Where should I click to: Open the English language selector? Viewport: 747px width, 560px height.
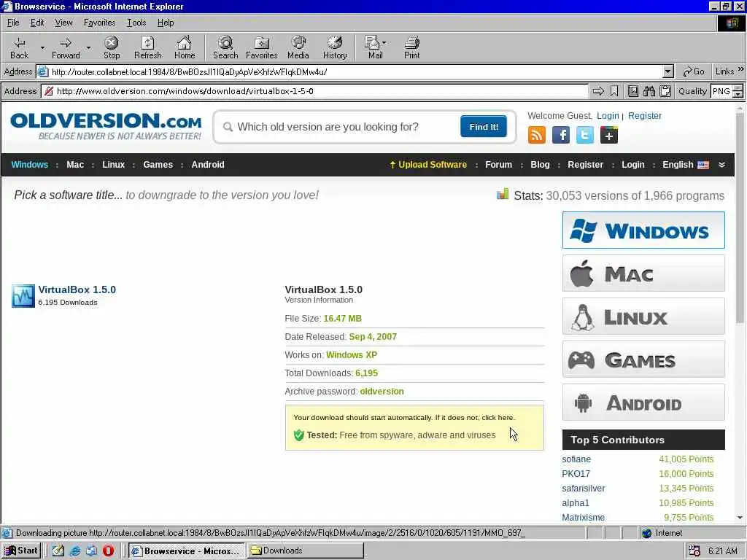coord(685,165)
